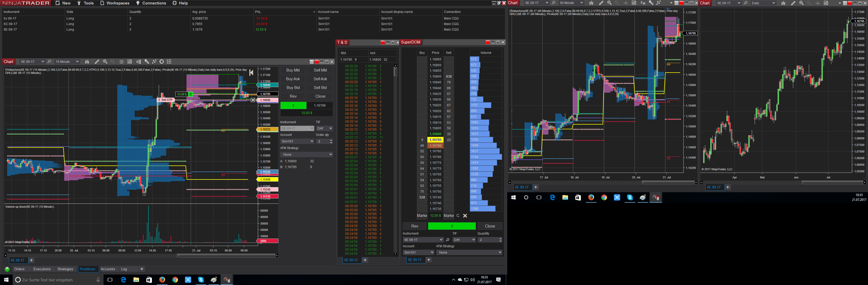Sort positions by the PnL column header
The height and width of the screenshot is (285, 868).
pos(285,12)
